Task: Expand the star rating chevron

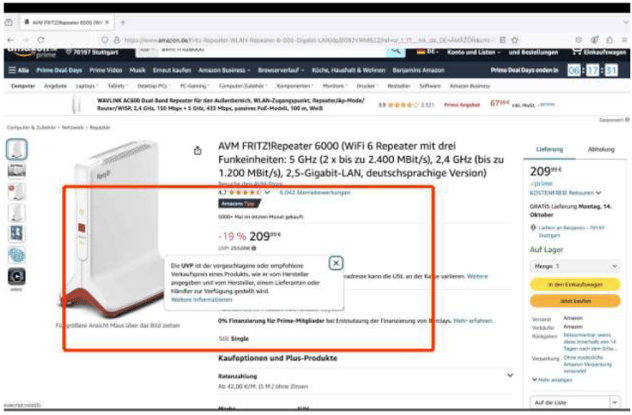Action: pyautogui.click(x=267, y=193)
